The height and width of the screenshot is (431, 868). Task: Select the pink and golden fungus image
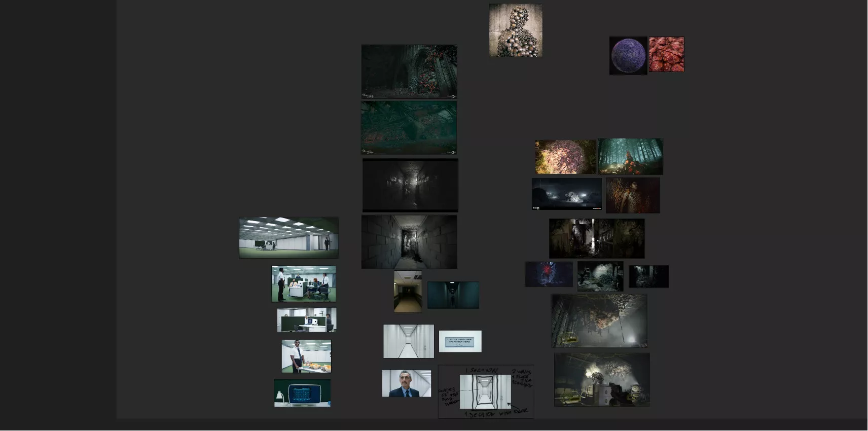pos(565,157)
